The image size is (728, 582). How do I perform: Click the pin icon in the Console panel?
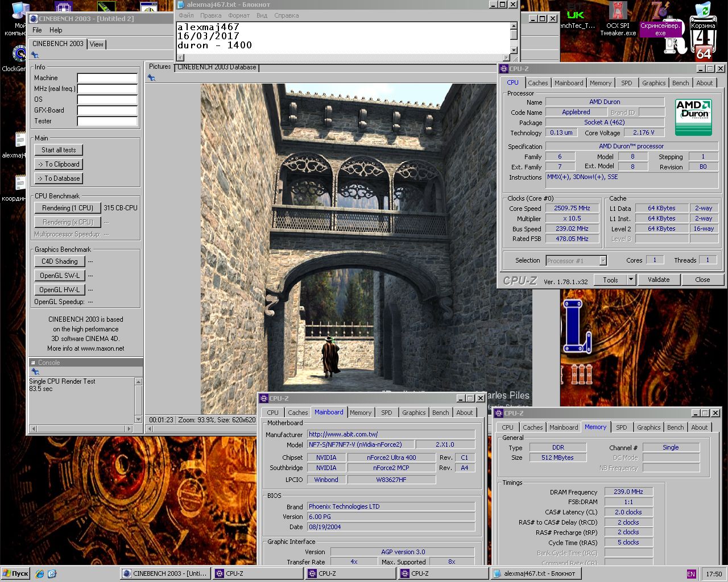(35, 372)
